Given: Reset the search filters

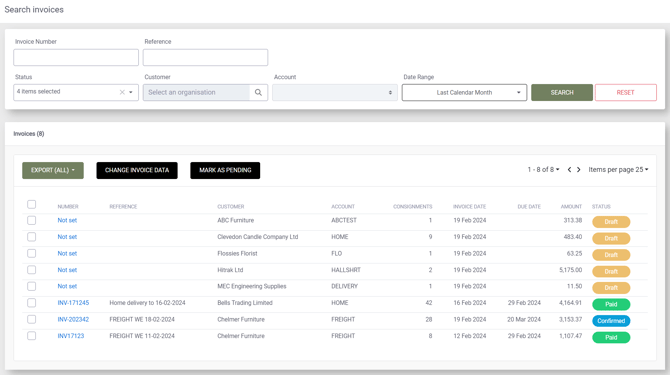Looking at the screenshot, I should coord(626,92).
